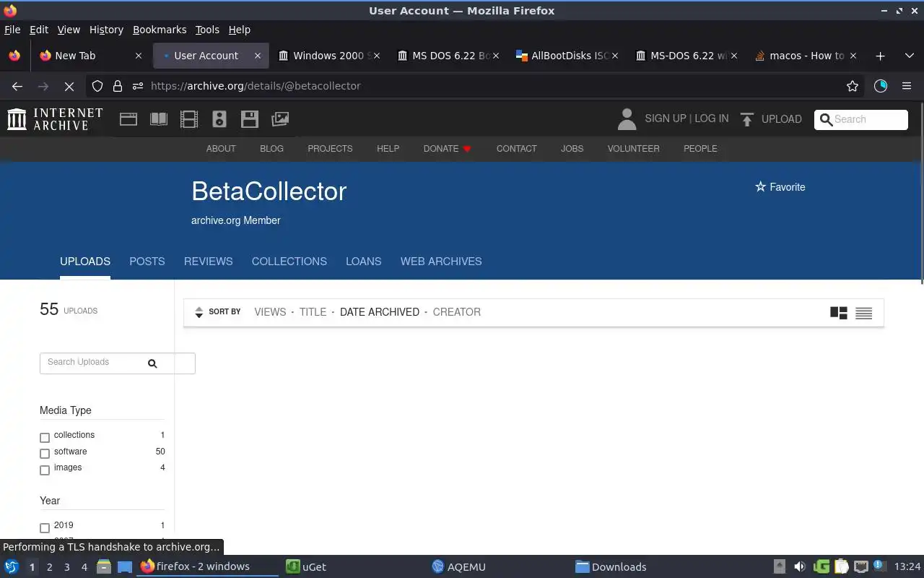Switch to list view layout
The height and width of the screenshot is (578, 924).
pos(864,313)
